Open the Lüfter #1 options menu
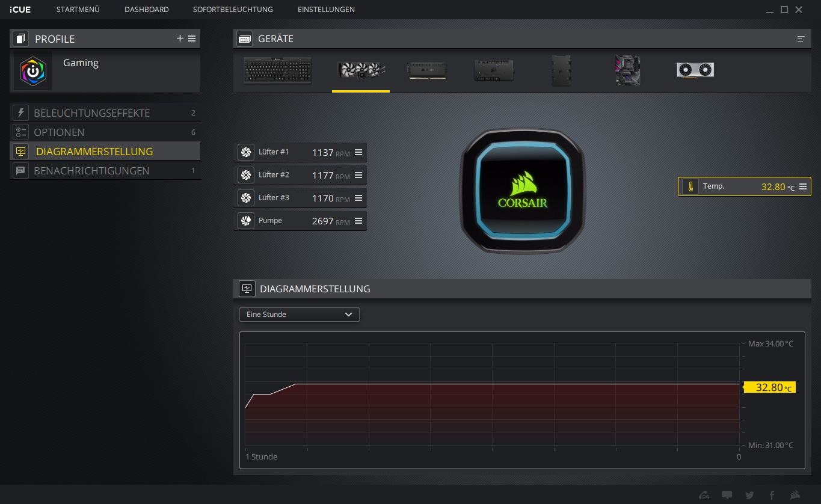 coord(358,152)
